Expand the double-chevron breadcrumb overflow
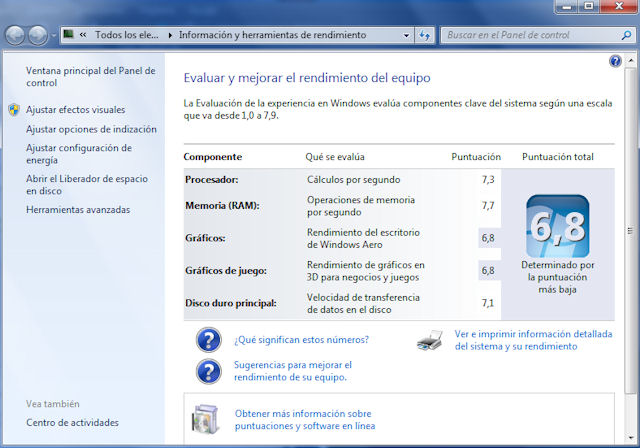 click(x=83, y=35)
